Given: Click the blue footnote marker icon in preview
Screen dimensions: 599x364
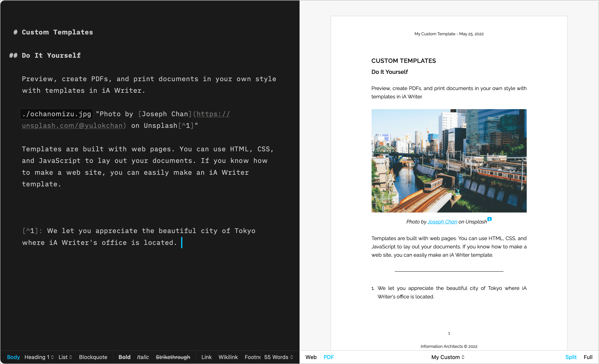Looking at the screenshot, I should click(x=489, y=219).
